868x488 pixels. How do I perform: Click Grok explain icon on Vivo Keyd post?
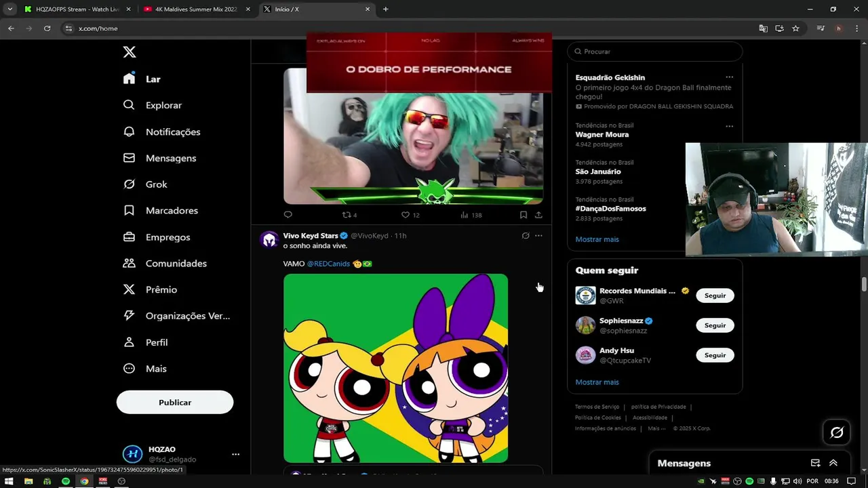pyautogui.click(x=526, y=236)
